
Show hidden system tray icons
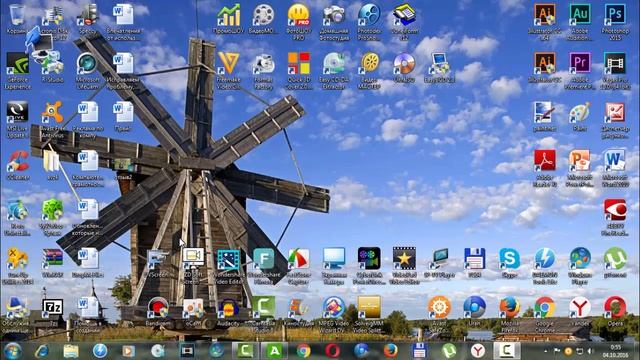click(x=546, y=351)
